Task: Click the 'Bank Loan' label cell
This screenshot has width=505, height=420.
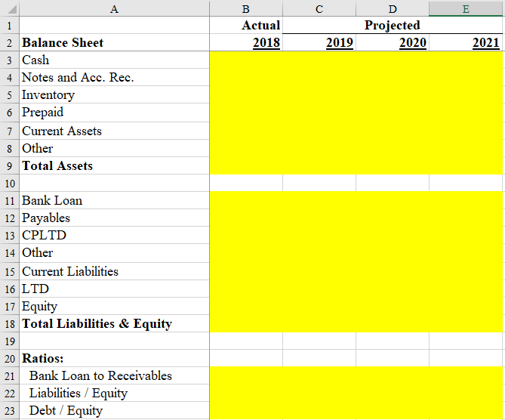Action: 114,200
